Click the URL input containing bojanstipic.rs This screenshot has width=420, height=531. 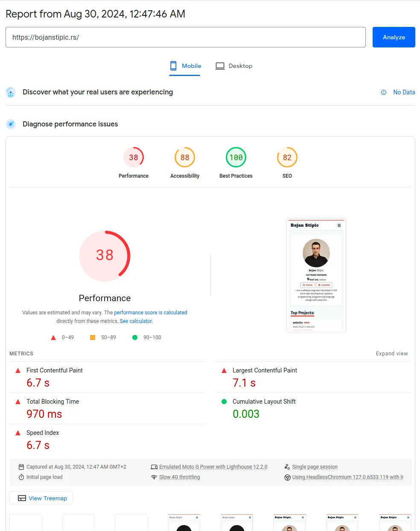tap(186, 37)
